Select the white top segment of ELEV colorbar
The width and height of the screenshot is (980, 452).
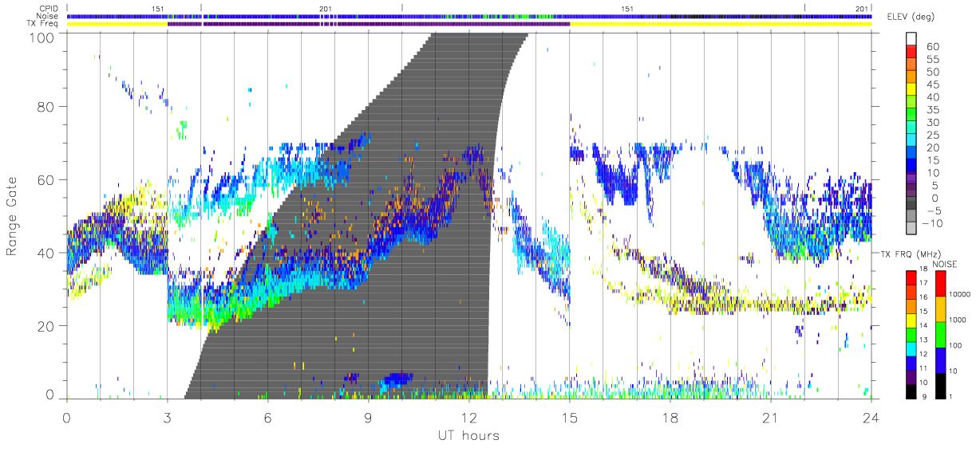(911, 39)
